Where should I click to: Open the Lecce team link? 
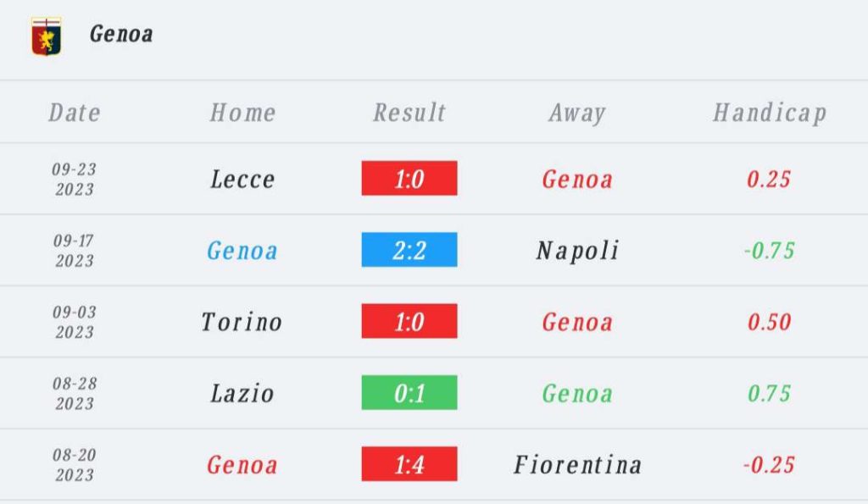(242, 180)
